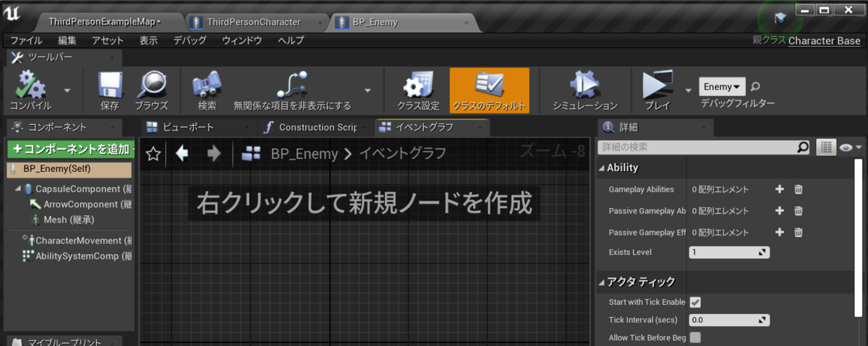Open the eye view options in details
This screenshot has width=868, height=346.
point(851,147)
